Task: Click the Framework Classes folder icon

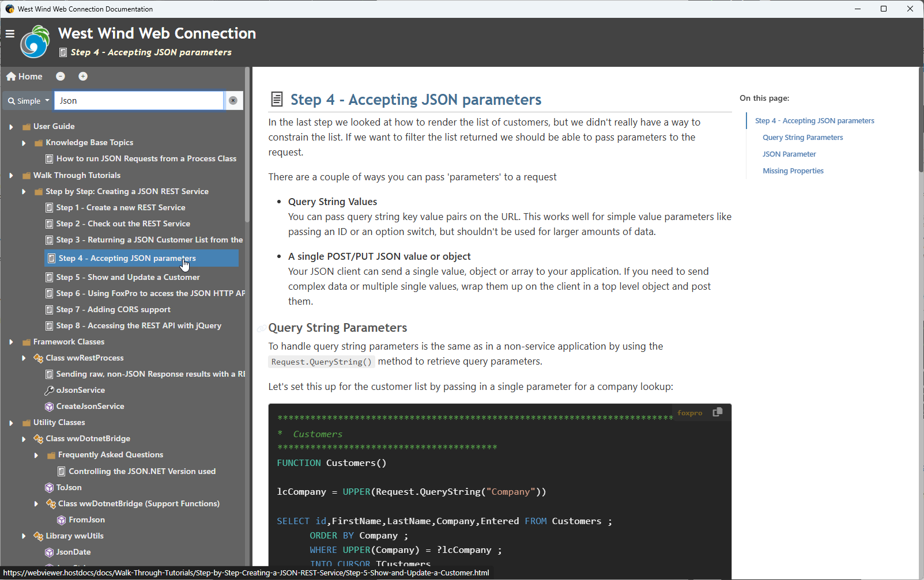Action: [x=26, y=342]
